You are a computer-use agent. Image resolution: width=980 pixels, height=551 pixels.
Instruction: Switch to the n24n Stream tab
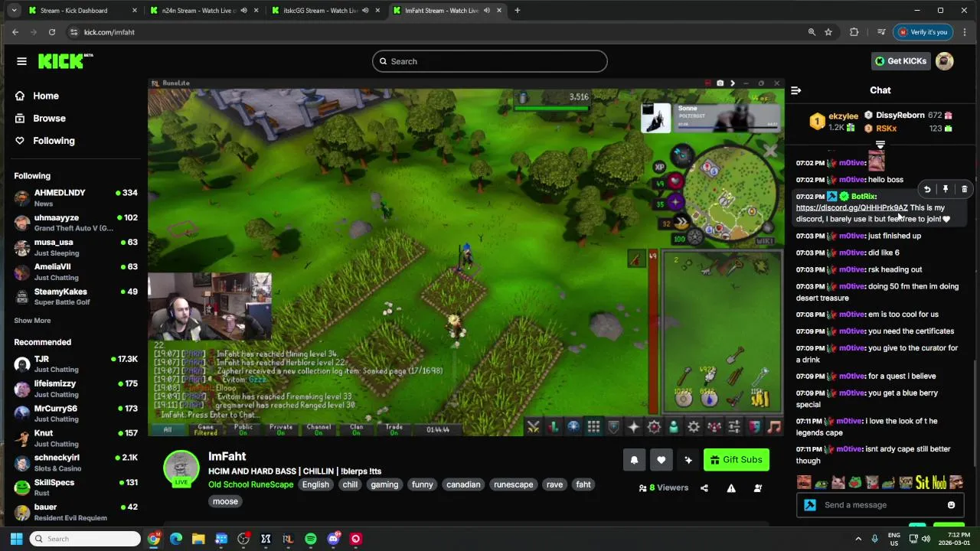click(203, 11)
